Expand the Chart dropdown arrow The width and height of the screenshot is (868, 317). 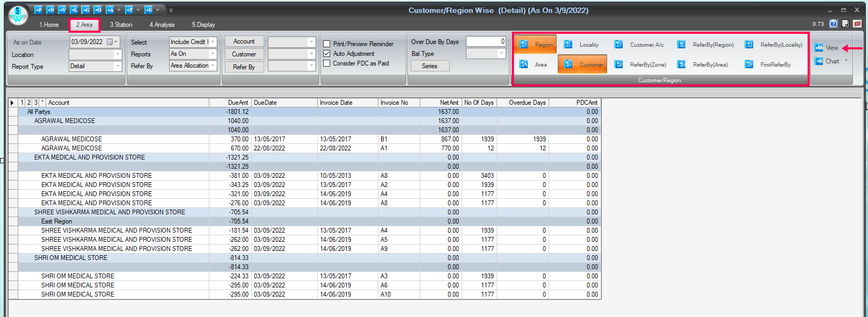tap(847, 61)
